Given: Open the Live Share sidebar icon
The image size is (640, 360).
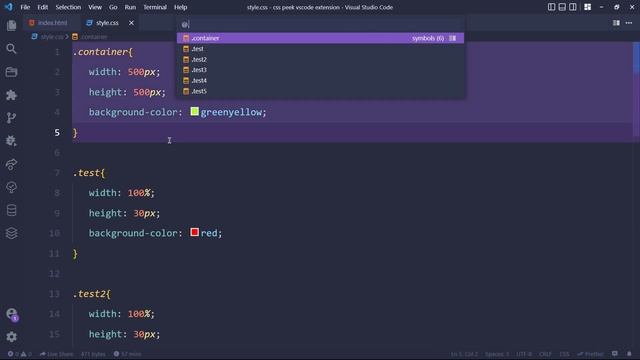Looking at the screenshot, I should click(x=11, y=164).
